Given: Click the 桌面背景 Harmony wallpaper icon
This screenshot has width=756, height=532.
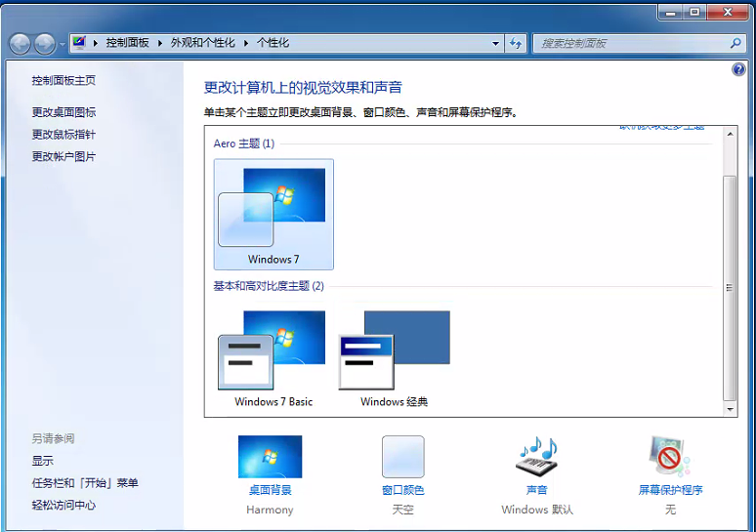Looking at the screenshot, I should [270, 456].
